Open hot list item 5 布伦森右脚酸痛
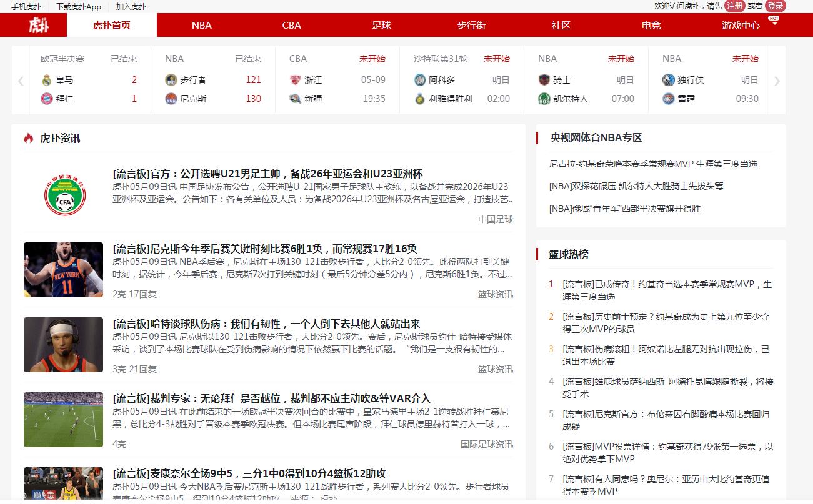Image resolution: width=813 pixels, height=504 pixels. [666, 420]
